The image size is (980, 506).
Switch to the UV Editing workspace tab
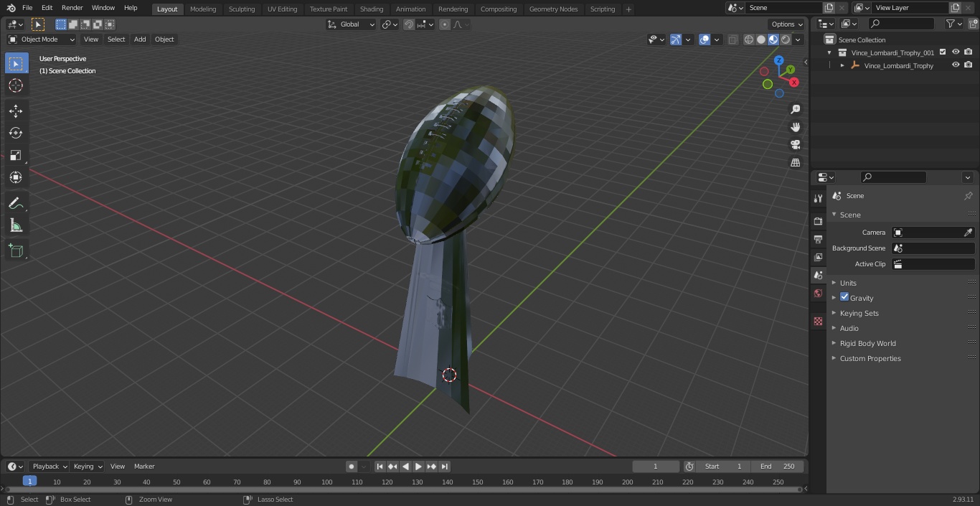point(282,9)
